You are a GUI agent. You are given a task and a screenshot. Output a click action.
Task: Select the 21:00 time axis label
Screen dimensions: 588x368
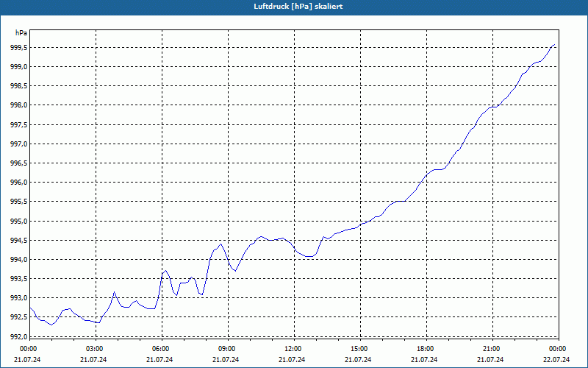[491, 349]
